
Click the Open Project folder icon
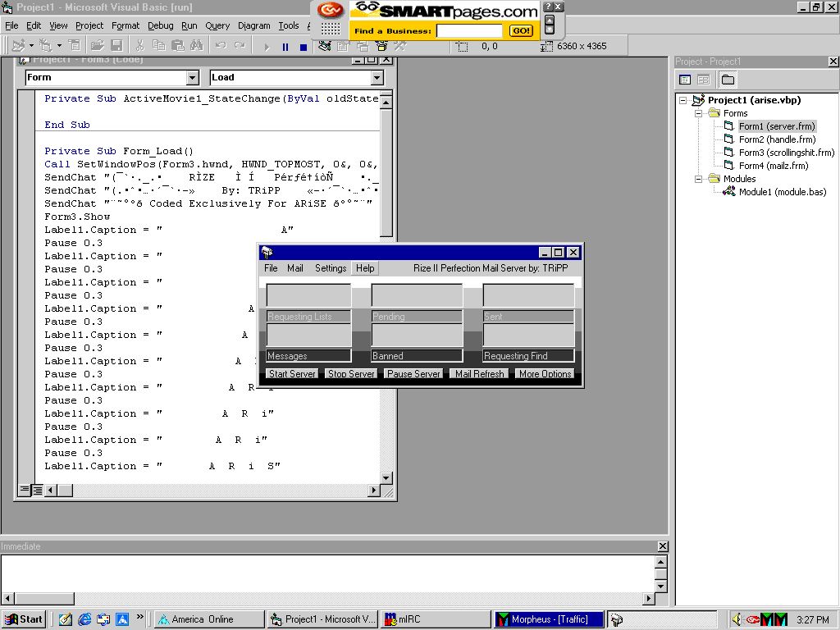pos(98,46)
